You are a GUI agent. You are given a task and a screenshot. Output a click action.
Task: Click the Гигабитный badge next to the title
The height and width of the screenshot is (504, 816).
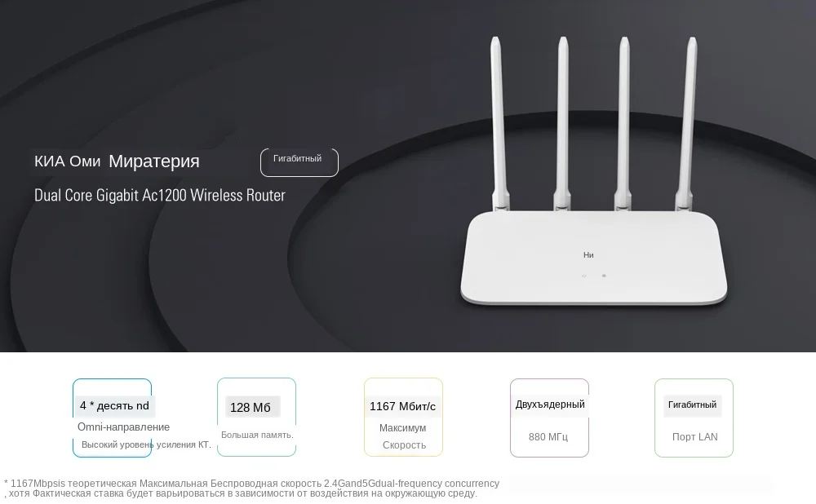click(x=299, y=162)
